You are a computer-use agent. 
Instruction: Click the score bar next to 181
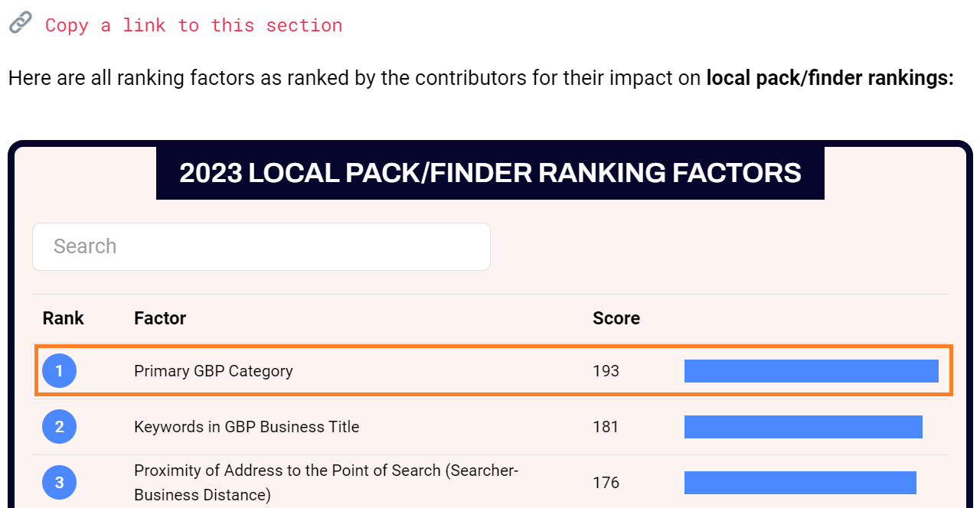(803, 427)
